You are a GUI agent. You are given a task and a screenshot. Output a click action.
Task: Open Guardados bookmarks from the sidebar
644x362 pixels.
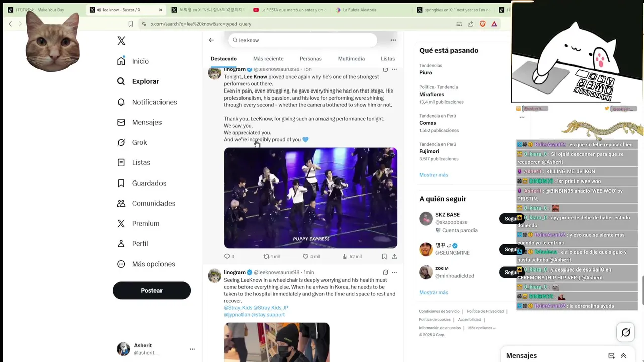click(x=141, y=183)
